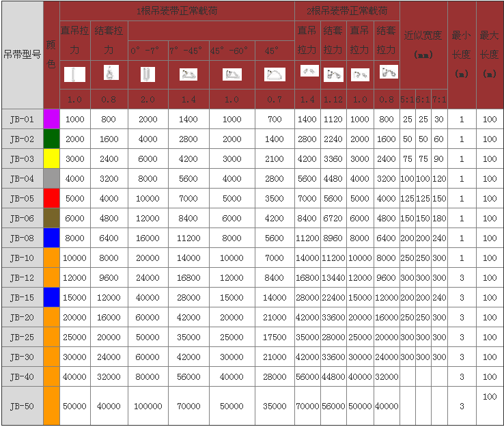This screenshot has width=504, height=427.
Task: Select the red JB-05 color swatch
Action: (51, 199)
